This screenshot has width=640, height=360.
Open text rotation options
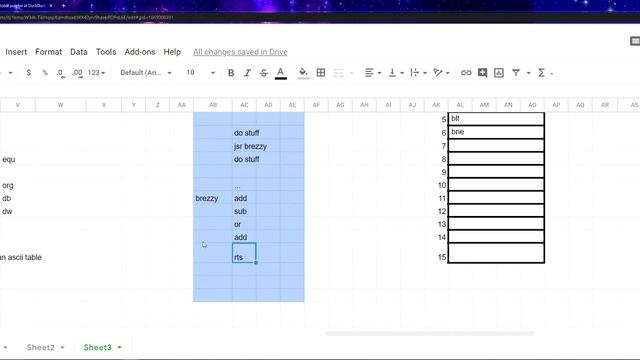point(441,73)
